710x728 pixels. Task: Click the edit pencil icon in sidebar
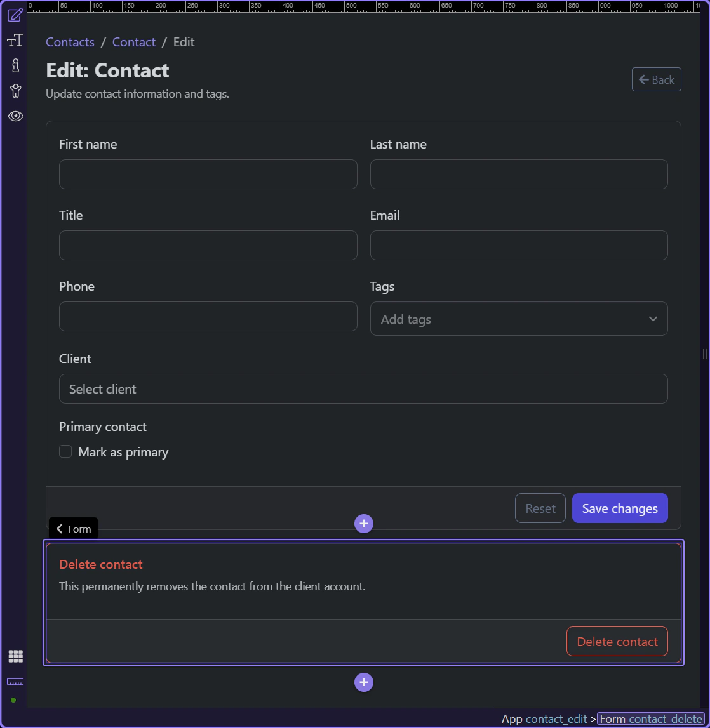pyautogui.click(x=15, y=15)
